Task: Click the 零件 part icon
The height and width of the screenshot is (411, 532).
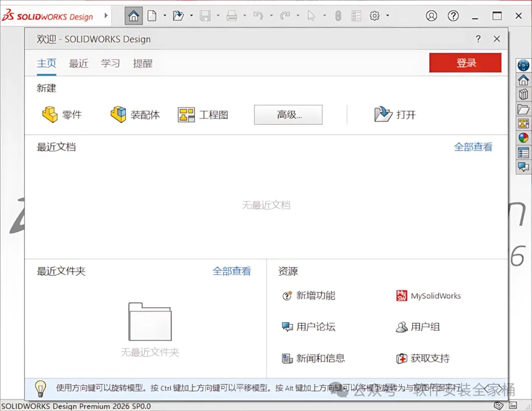Action: [50, 114]
